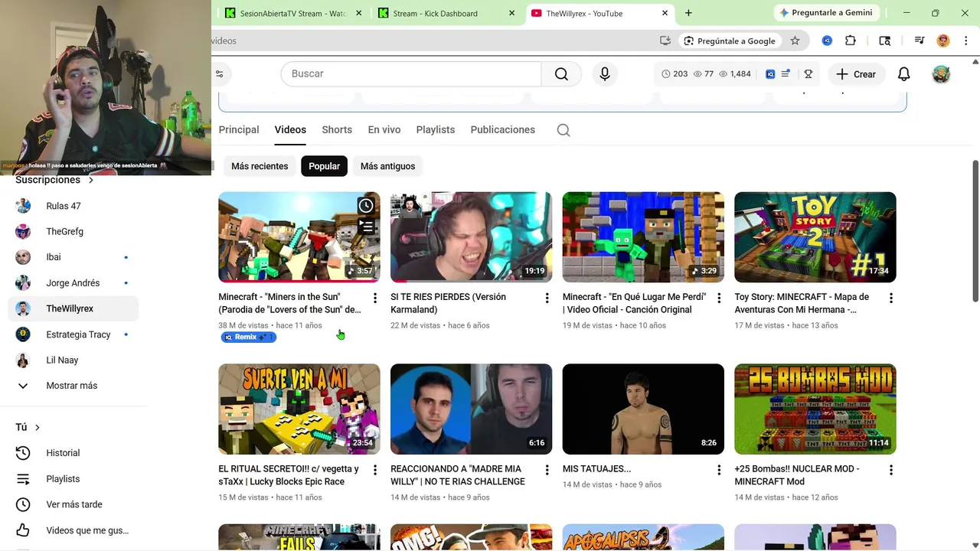Screen dimensions: 980x551
Task: Open options for REACCIONANDO A MADRE MIA WILLY video
Action: pos(547,470)
